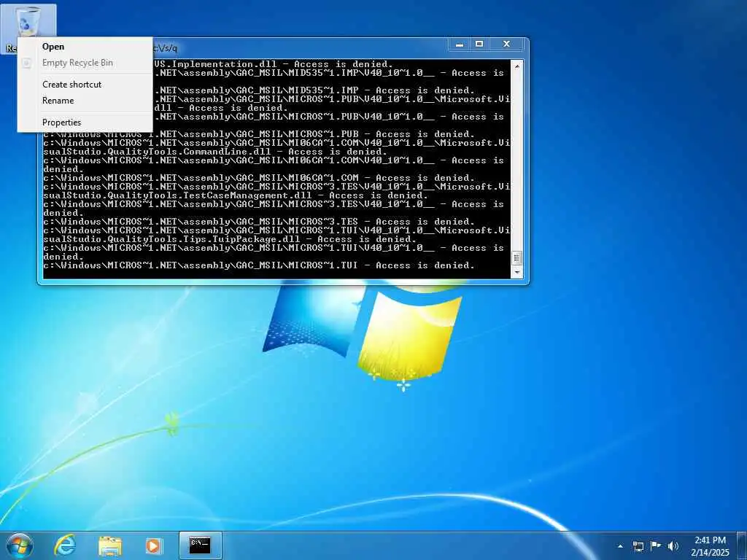Launch Windows Media Player from the taskbar
The width and height of the screenshot is (747, 560).
[x=154, y=545]
